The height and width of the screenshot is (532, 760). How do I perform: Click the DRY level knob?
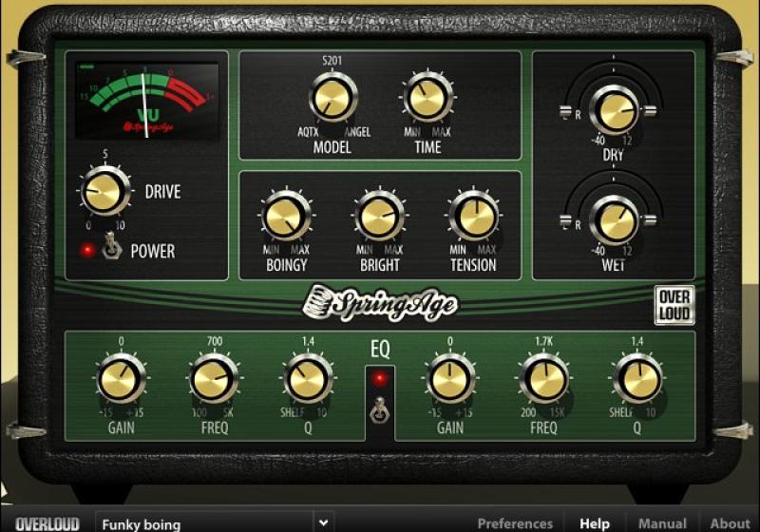click(614, 110)
